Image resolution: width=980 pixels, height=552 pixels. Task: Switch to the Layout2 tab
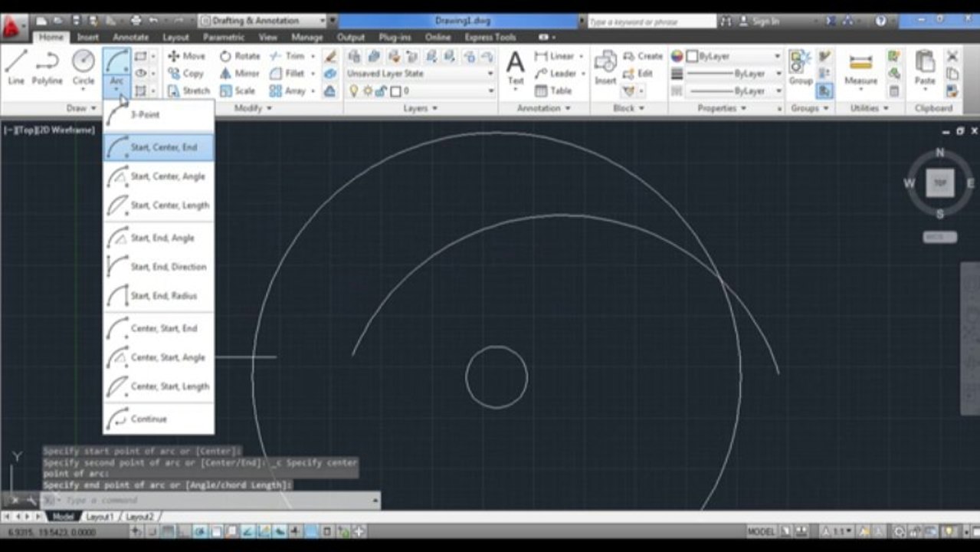(x=139, y=517)
